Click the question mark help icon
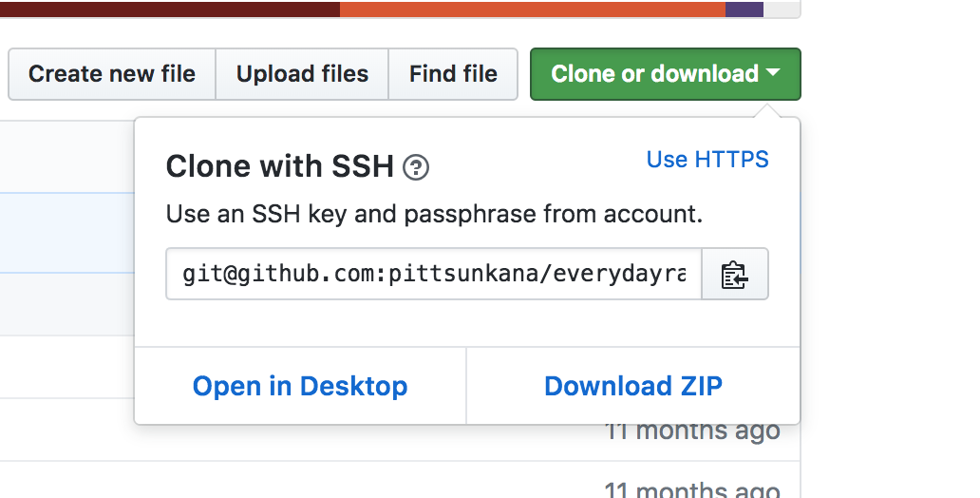980x498 pixels. click(416, 168)
